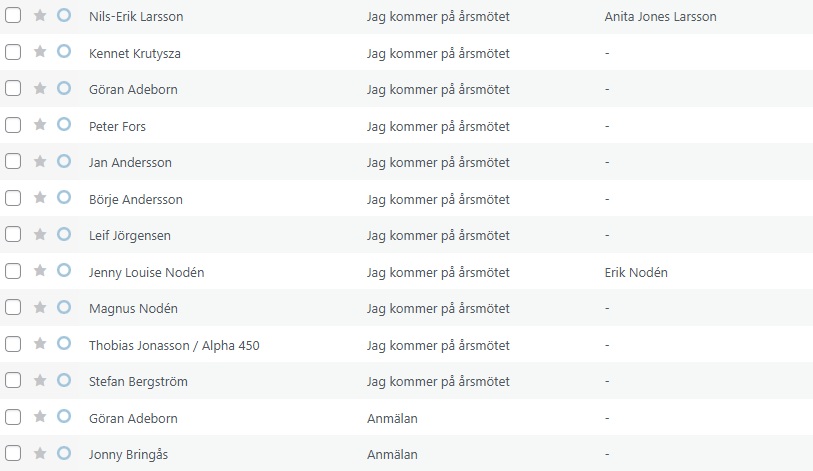Star the Leif Jörgensen entry

pyautogui.click(x=40, y=235)
